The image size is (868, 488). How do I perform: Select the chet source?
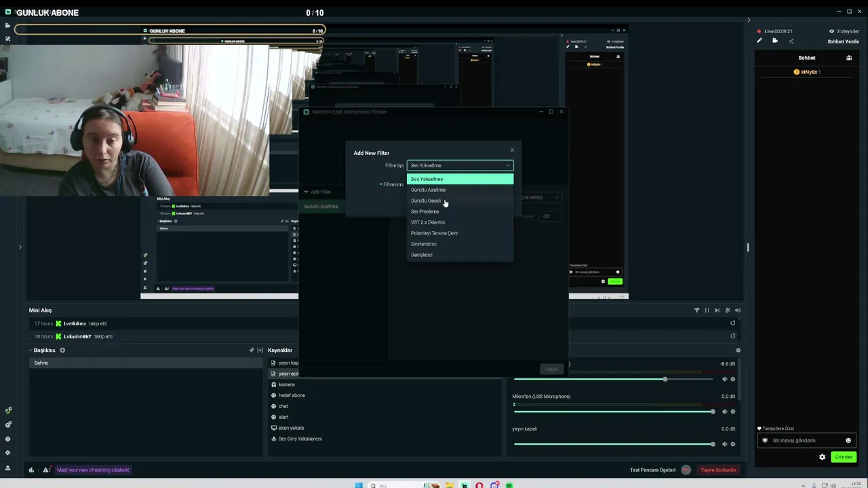coord(283,406)
